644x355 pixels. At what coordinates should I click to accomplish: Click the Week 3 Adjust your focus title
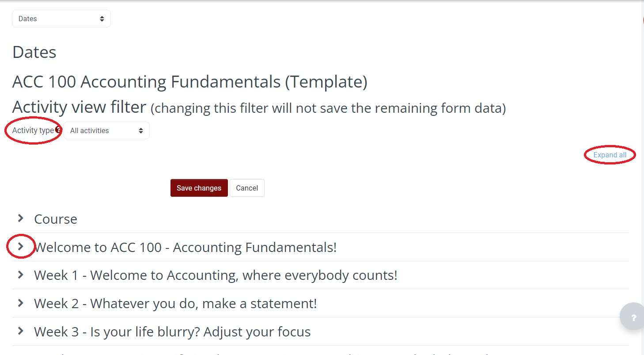click(172, 332)
